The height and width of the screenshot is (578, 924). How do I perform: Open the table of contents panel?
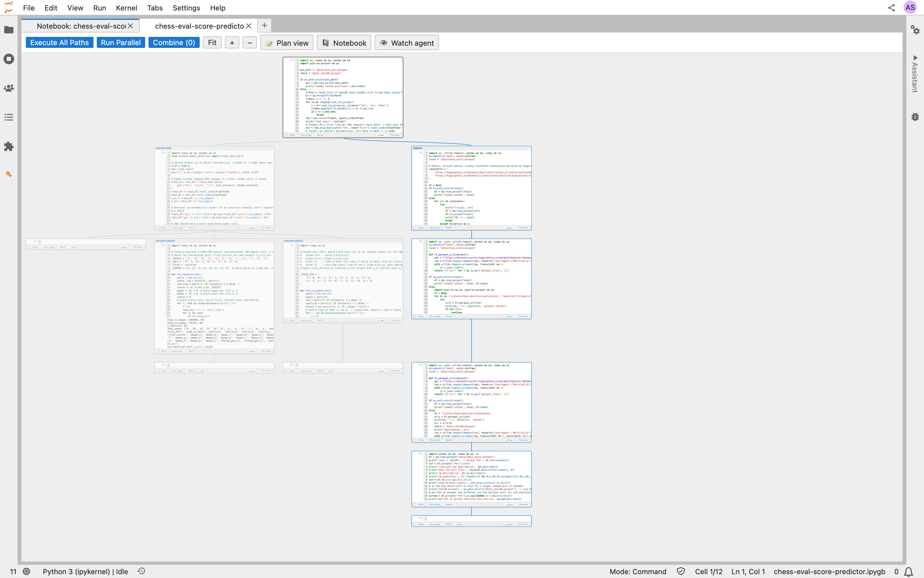(9, 117)
